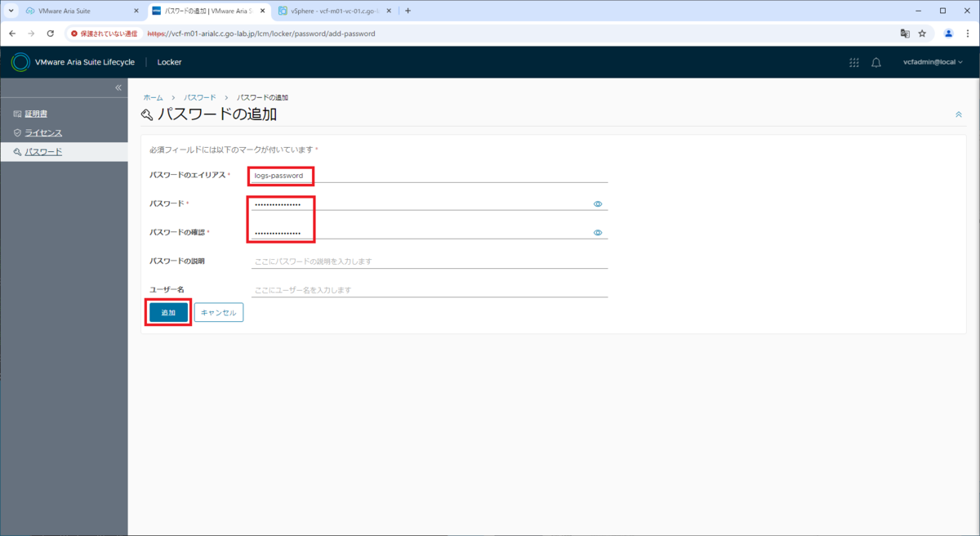Focus the パスワードのエイリアス input field

point(430,175)
